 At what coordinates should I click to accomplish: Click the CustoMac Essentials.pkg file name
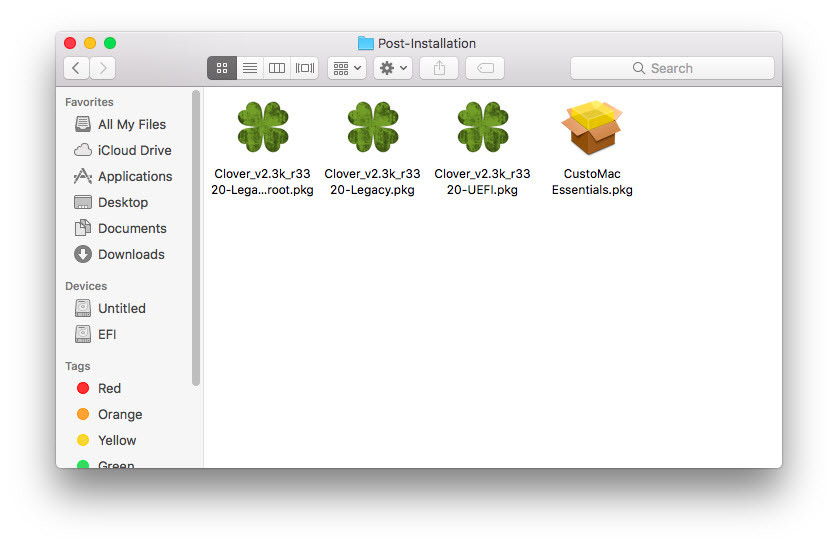(592, 182)
